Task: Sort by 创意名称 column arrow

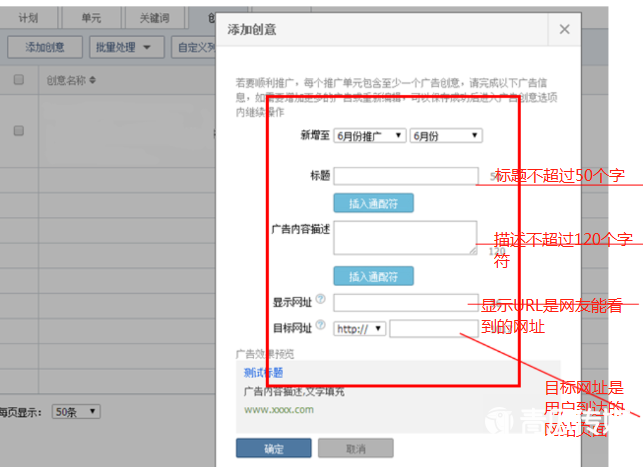Action: pos(93,80)
